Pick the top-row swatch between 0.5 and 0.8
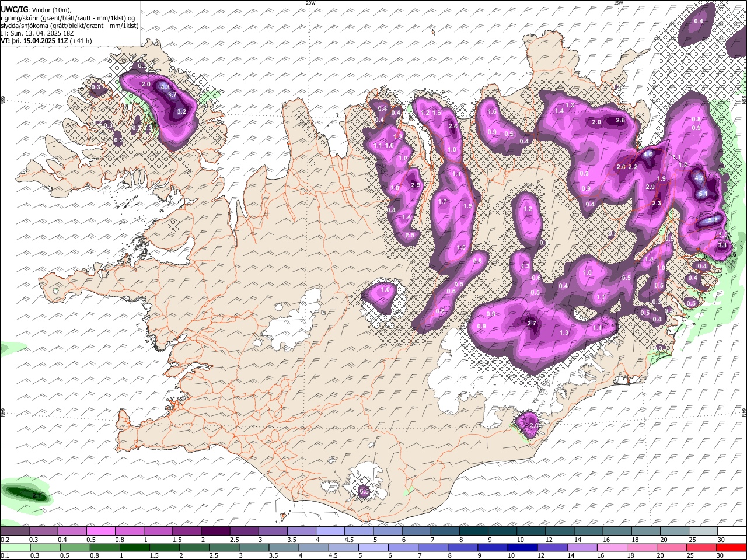 [x=100, y=531]
